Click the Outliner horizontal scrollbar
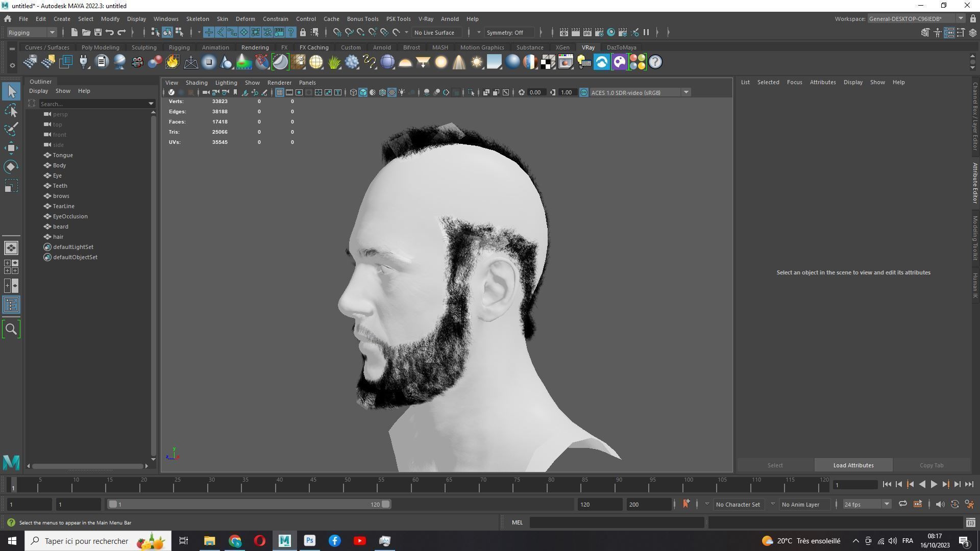The height and width of the screenshot is (551, 980). (x=87, y=466)
